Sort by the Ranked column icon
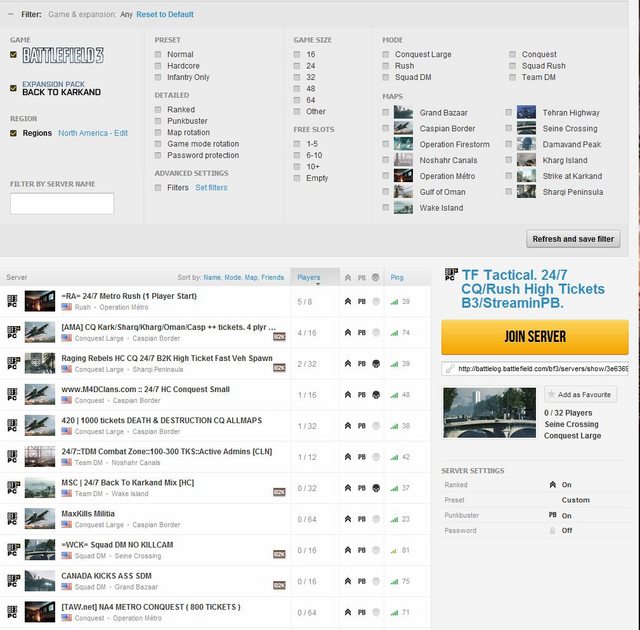The width and height of the screenshot is (640, 630). [348, 277]
